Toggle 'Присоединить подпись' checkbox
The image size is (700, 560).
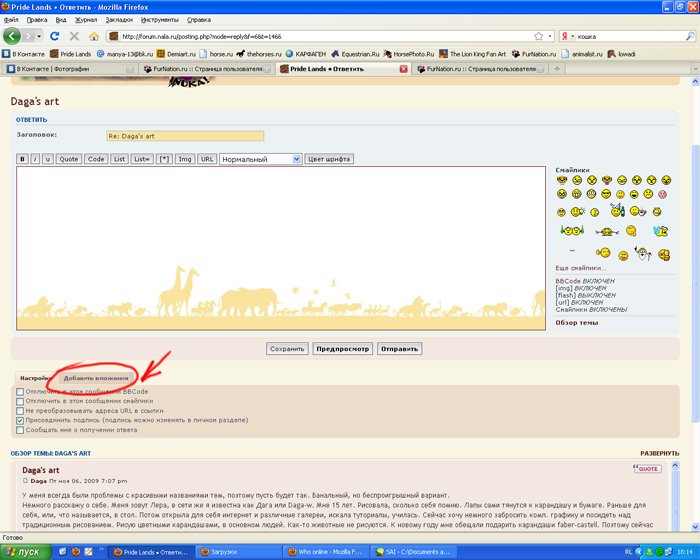click(x=21, y=421)
